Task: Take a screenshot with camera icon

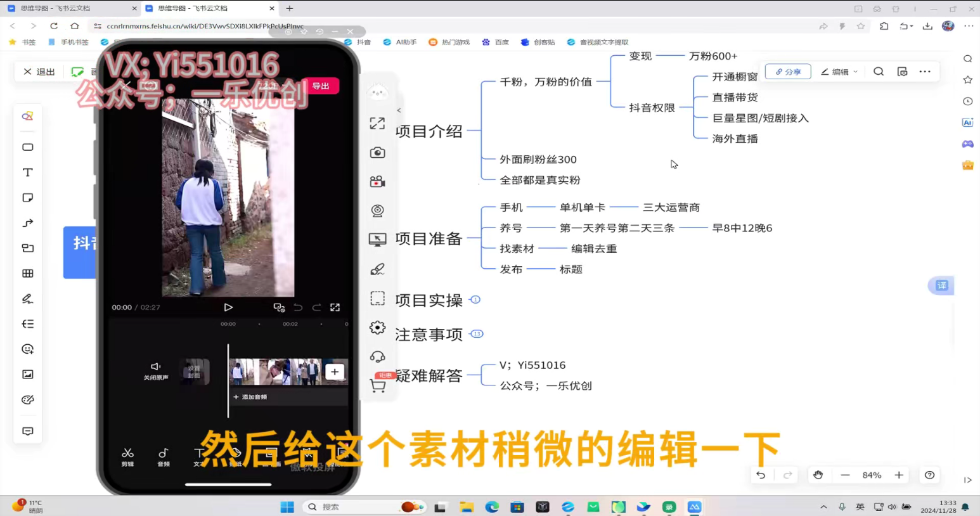Action: click(x=377, y=153)
